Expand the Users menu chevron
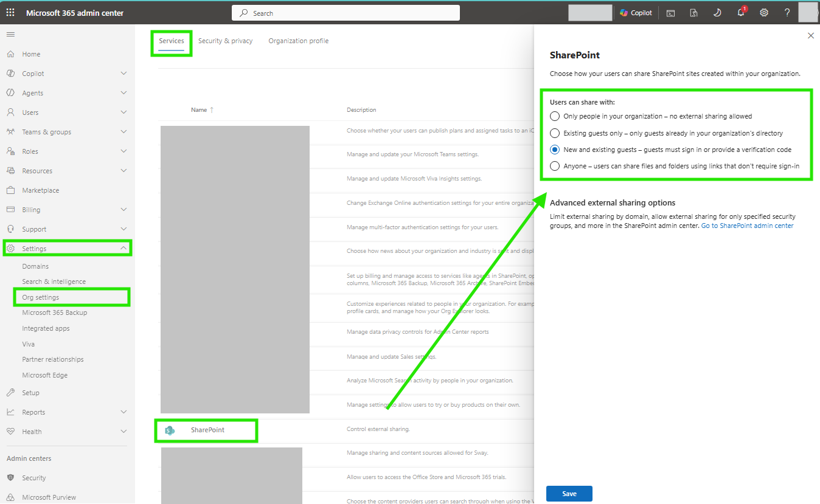Image resolution: width=820 pixels, height=504 pixels. click(x=123, y=112)
